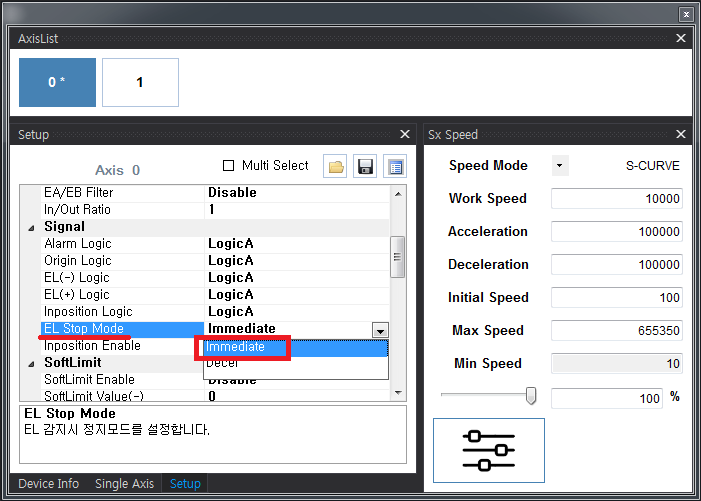Click the save floppy disk icon
701x501 pixels.
366,167
